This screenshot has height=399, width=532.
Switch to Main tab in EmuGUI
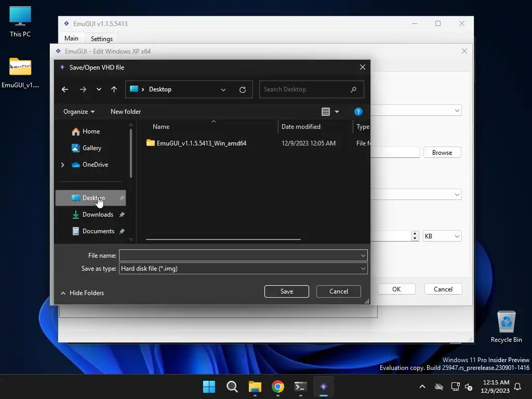71,38
